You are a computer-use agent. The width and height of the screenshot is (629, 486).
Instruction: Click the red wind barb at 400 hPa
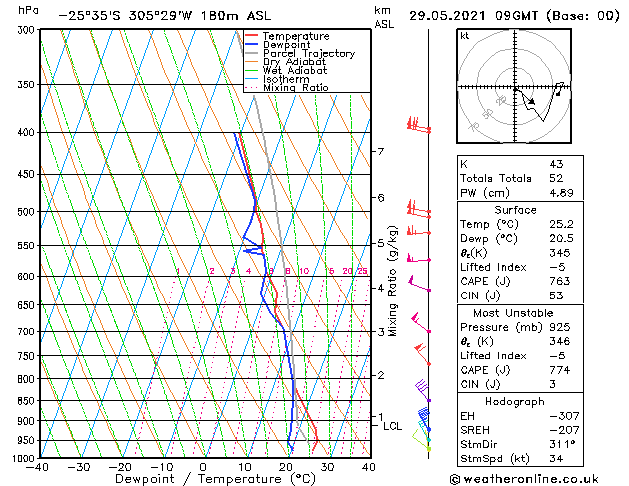coord(418,125)
